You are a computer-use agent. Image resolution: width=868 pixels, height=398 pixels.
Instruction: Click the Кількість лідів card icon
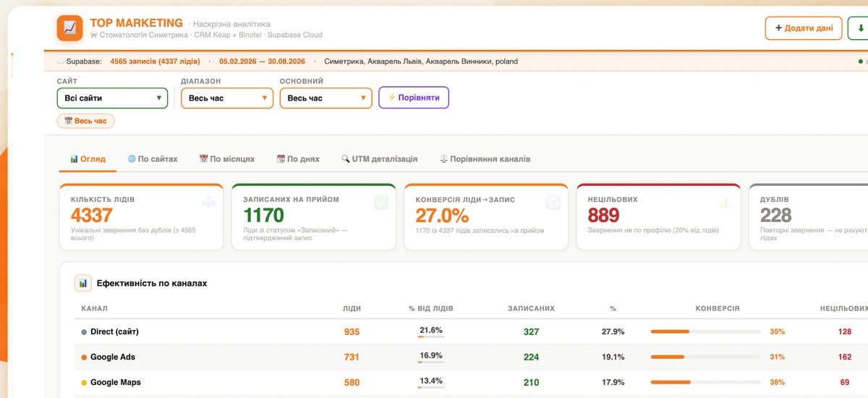209,203
